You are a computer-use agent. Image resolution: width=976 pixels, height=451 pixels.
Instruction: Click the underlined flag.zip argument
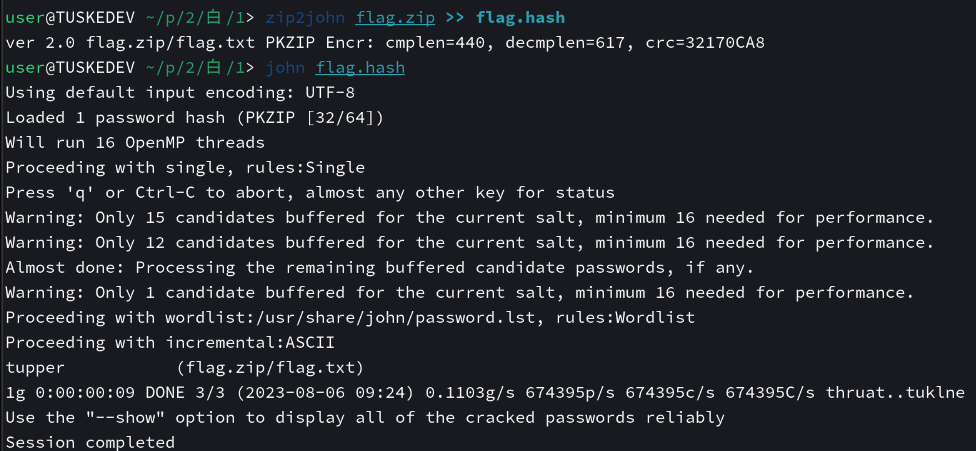click(395, 18)
